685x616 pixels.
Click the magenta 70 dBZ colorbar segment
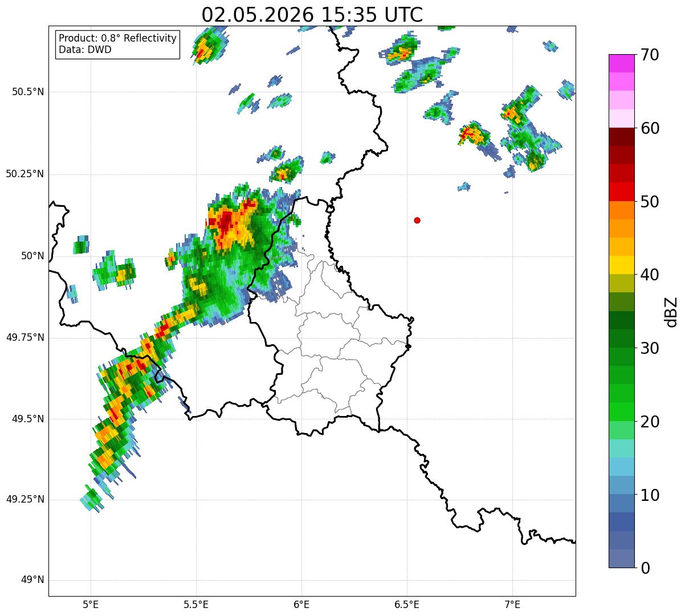(x=621, y=63)
